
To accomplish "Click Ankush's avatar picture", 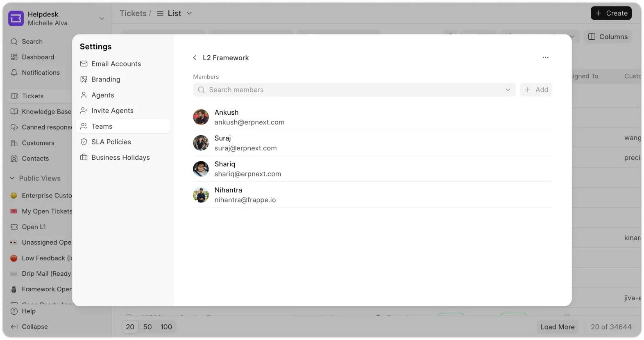I will [201, 117].
